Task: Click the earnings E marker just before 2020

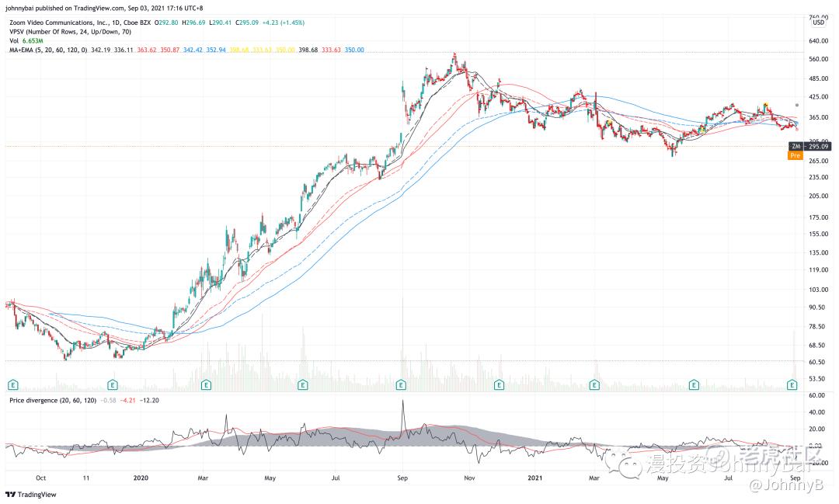Action: point(113,384)
